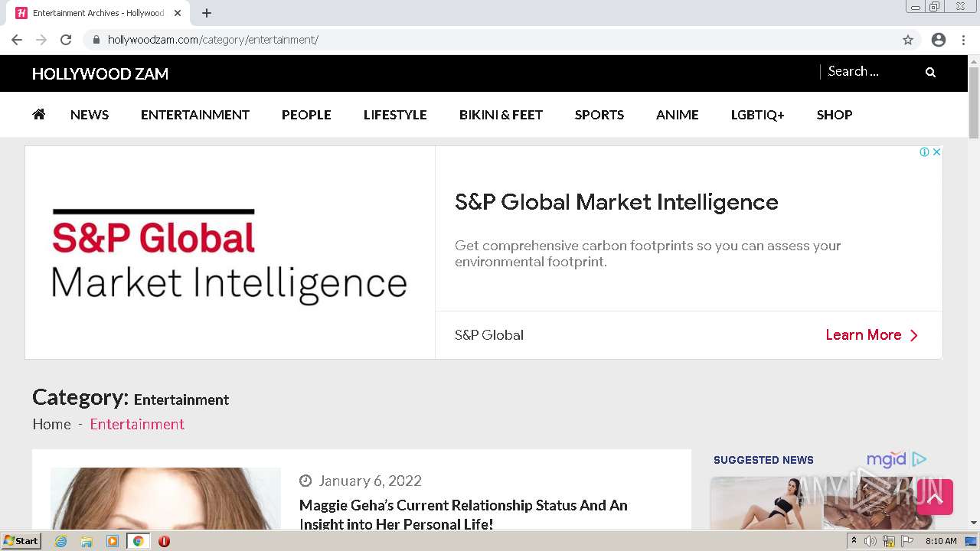Click the HOLLYWOOD ZAM site title
The width and height of the screenshot is (980, 551).
coord(100,73)
